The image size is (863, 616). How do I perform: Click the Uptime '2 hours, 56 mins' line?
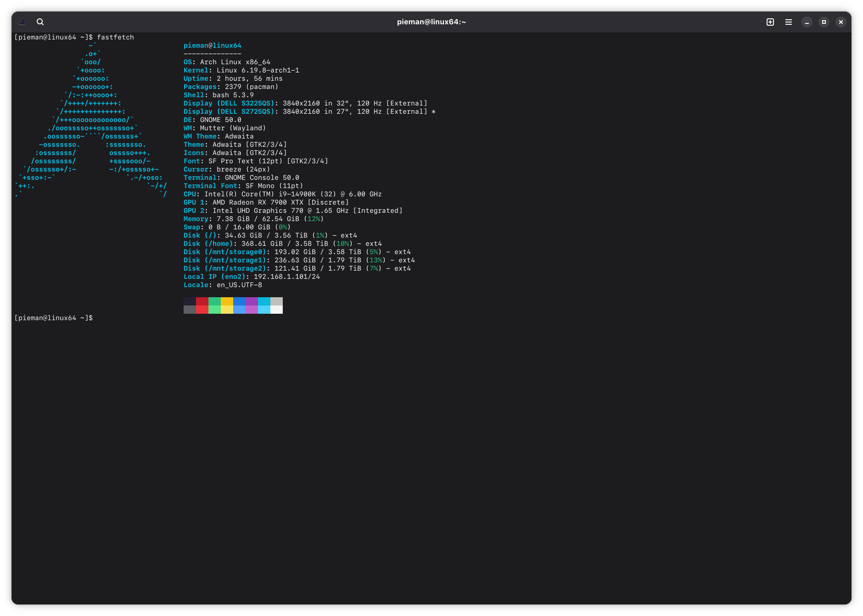pos(233,78)
